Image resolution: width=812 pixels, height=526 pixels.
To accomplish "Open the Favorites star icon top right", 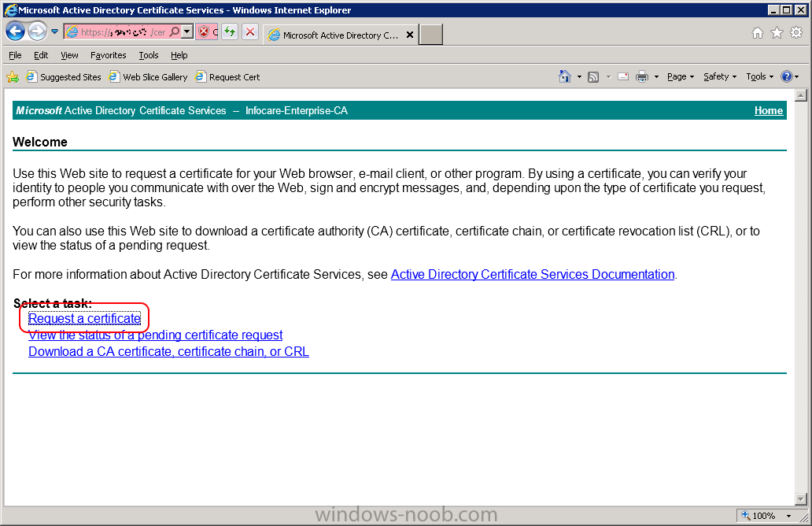I will [x=777, y=33].
